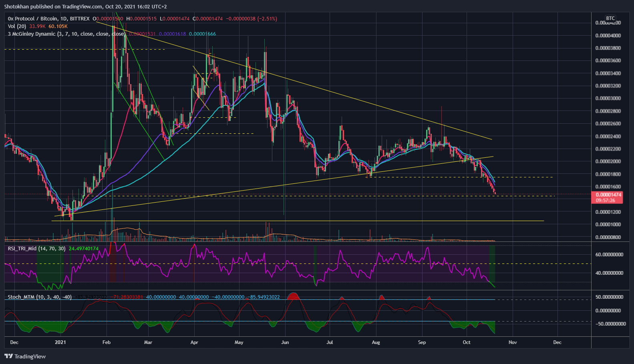Click price axis label '0.00002200'
Image resolution: width=634 pixels, height=364 pixels.
608,149
